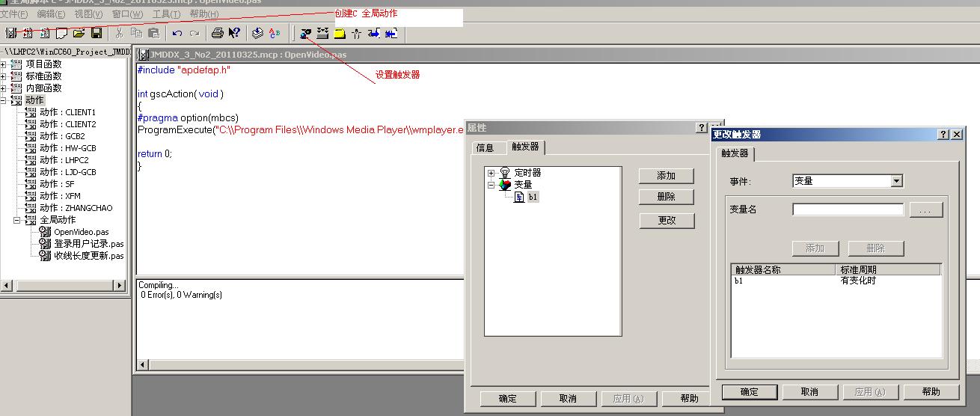This screenshot has width=980, height=416.
Task: Click the blank note page toolbar icon
Action: 61,33
